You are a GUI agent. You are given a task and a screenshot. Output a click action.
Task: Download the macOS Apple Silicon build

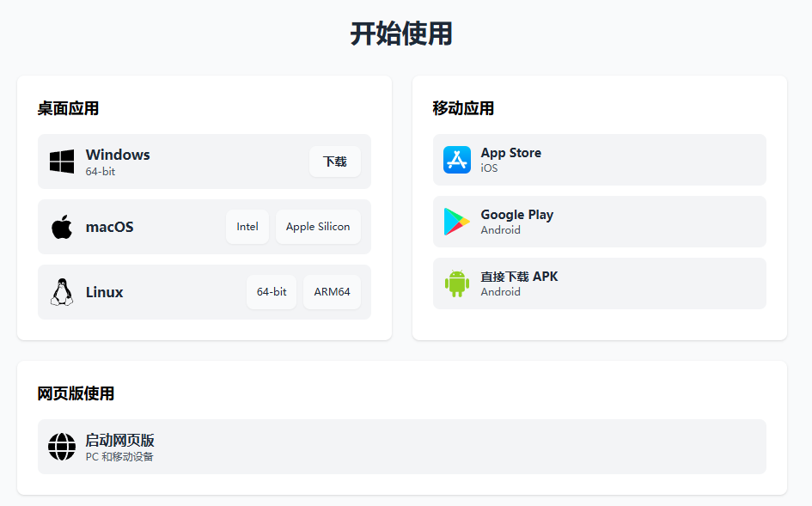click(318, 227)
